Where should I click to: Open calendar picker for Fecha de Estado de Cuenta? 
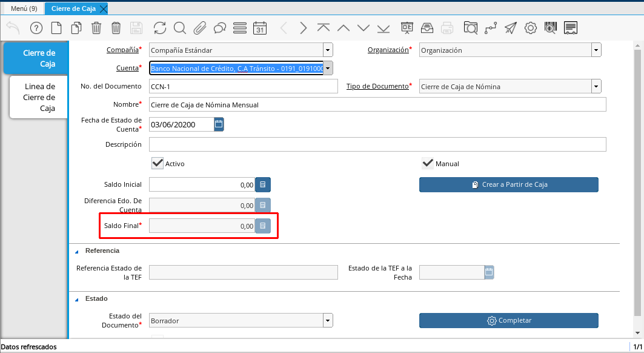pyautogui.click(x=219, y=124)
